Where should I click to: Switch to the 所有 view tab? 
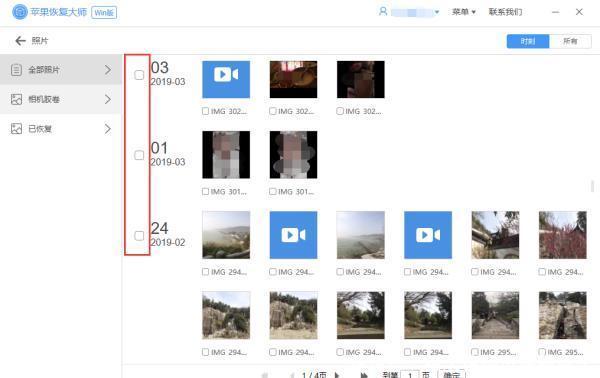click(570, 41)
